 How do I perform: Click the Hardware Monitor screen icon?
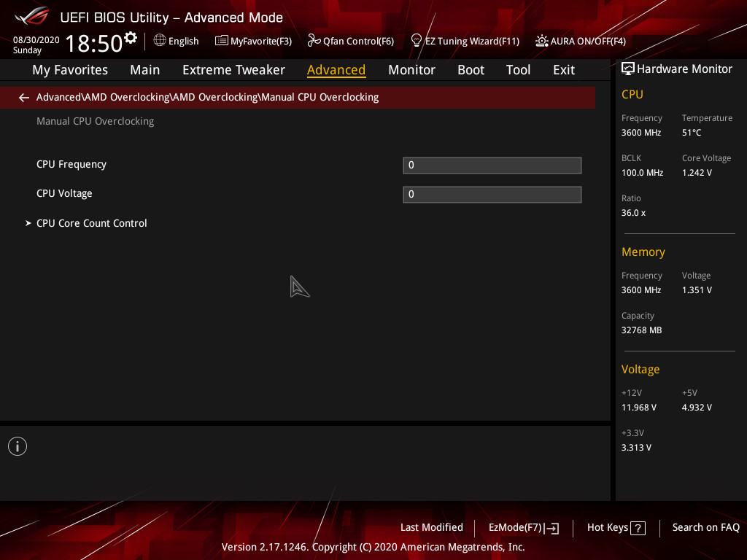click(628, 69)
